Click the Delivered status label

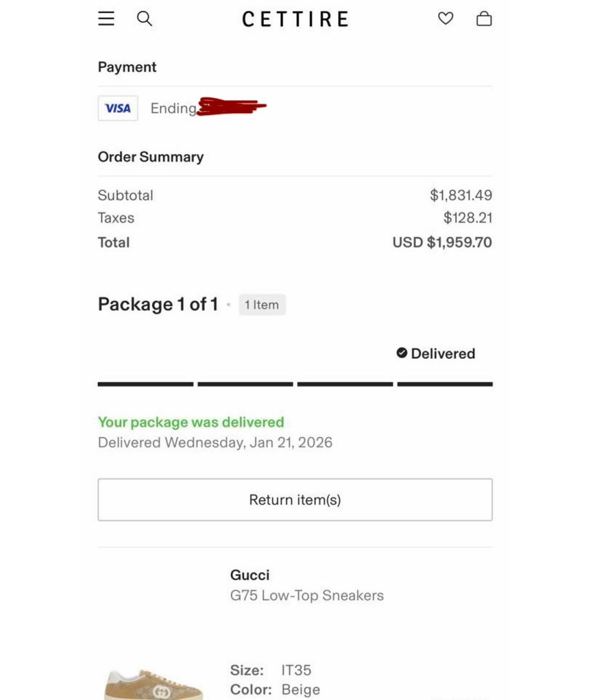[x=443, y=354]
